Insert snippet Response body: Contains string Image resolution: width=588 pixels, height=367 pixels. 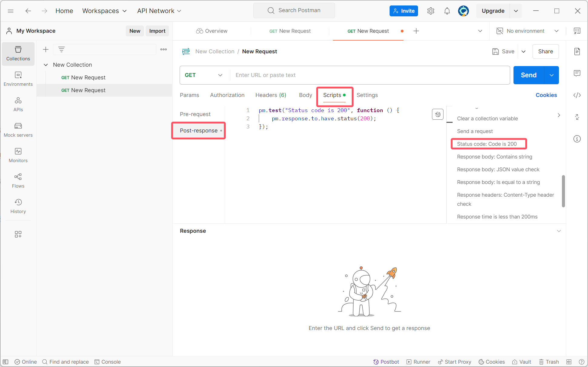point(494,157)
